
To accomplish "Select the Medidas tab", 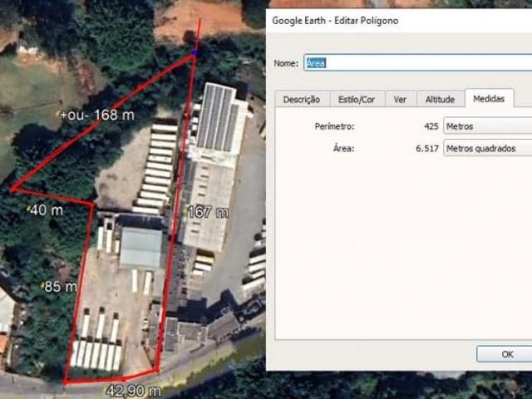I will (x=489, y=98).
